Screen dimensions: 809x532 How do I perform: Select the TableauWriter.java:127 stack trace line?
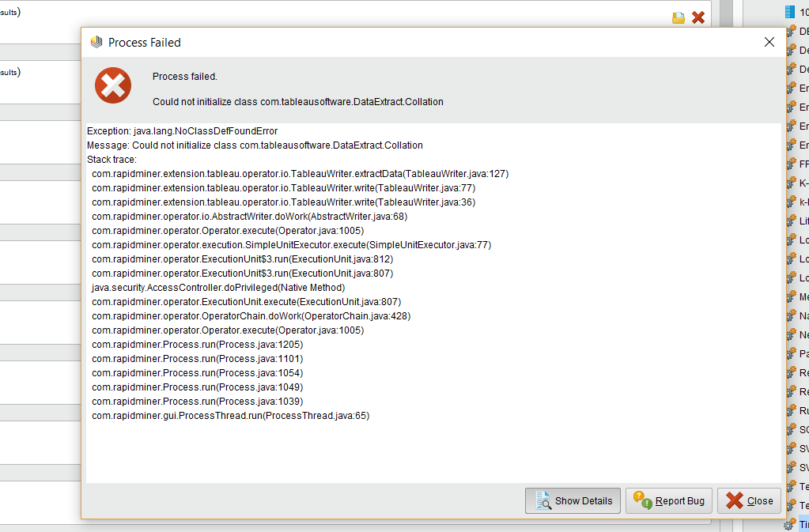[x=299, y=173]
